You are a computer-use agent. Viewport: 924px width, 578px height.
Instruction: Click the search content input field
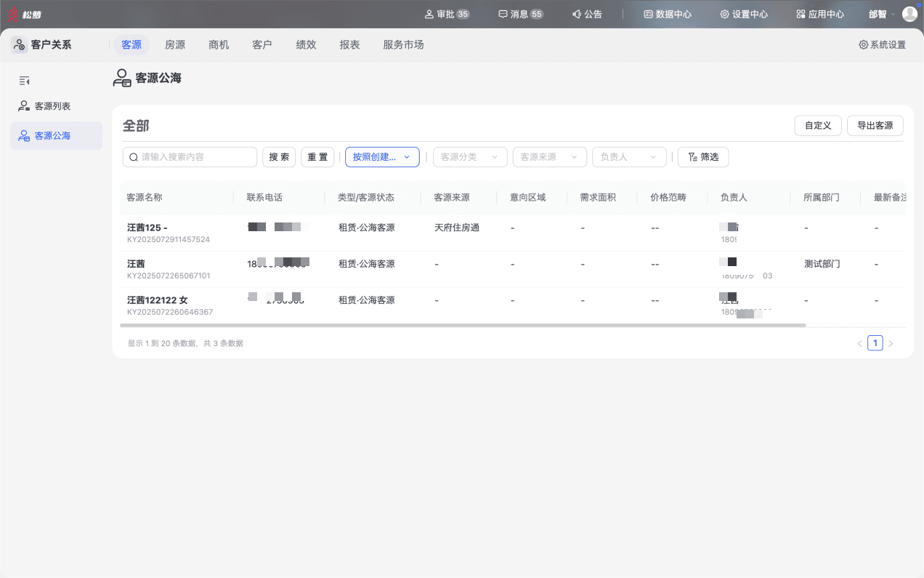tap(190, 157)
